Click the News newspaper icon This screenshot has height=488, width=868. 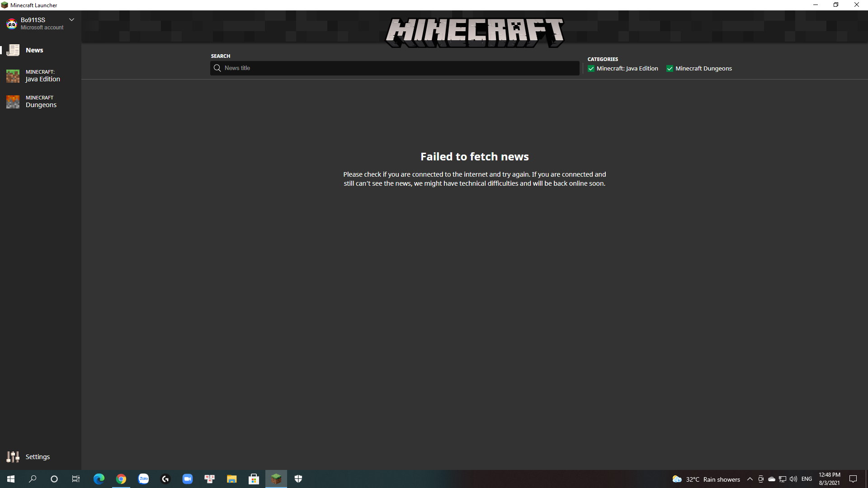[13, 50]
